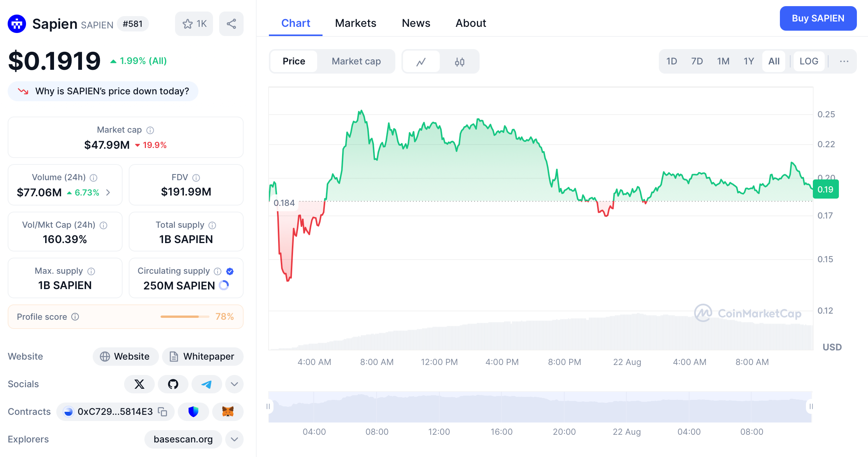Click the blue shield security icon
This screenshot has width=868, height=457.
pos(193,412)
